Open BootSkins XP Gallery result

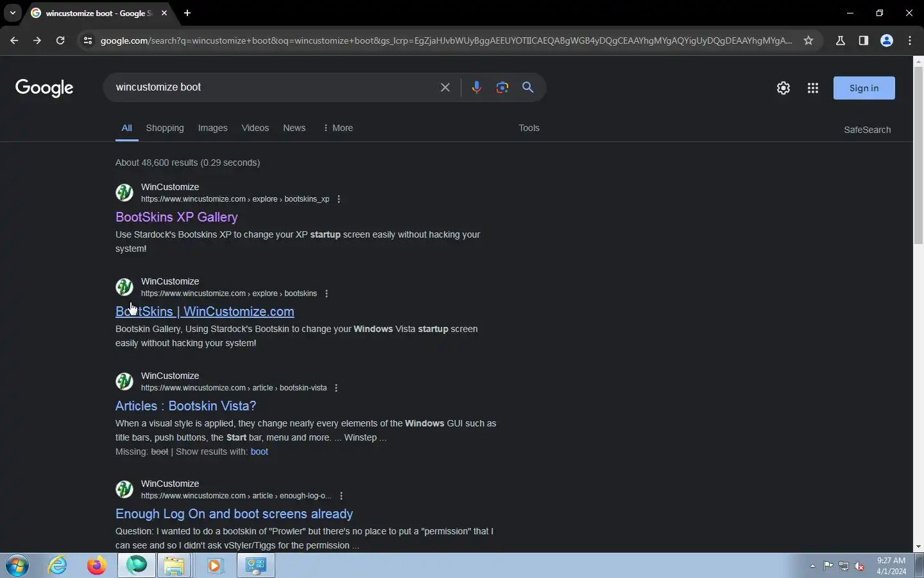coord(176,217)
